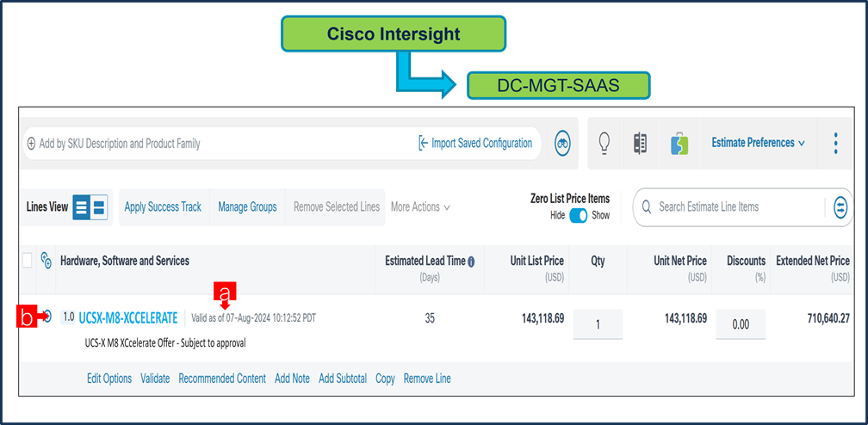Click Remove Selected Lines

[x=337, y=207]
